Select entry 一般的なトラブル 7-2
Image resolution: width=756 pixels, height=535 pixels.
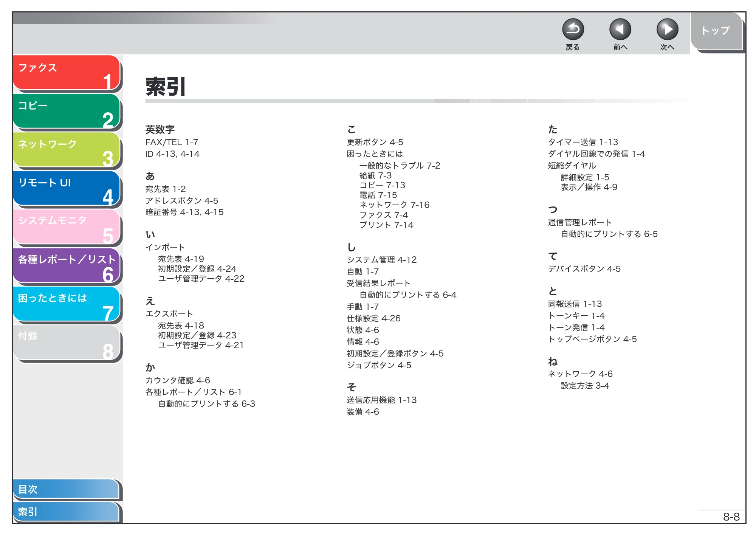pos(400,165)
